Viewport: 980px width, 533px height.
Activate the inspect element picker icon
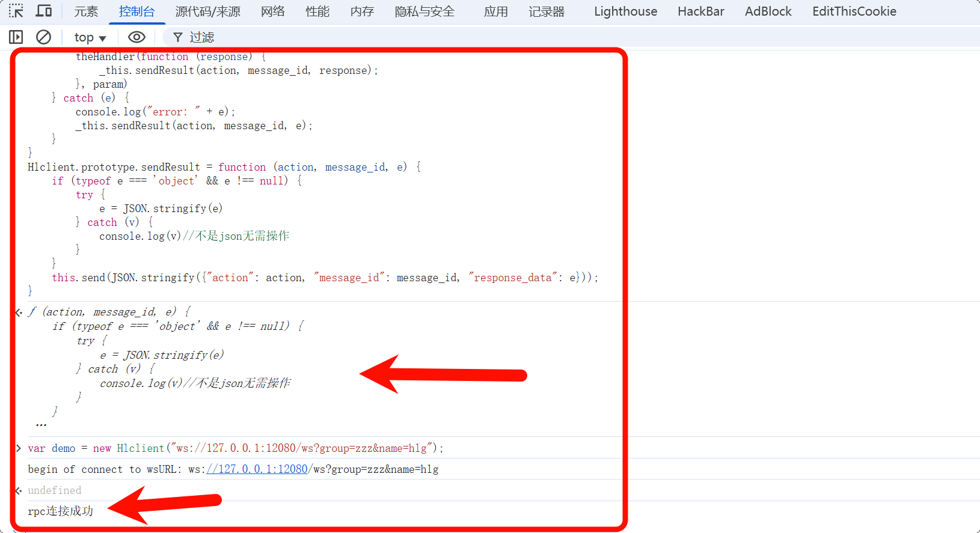tap(16, 11)
